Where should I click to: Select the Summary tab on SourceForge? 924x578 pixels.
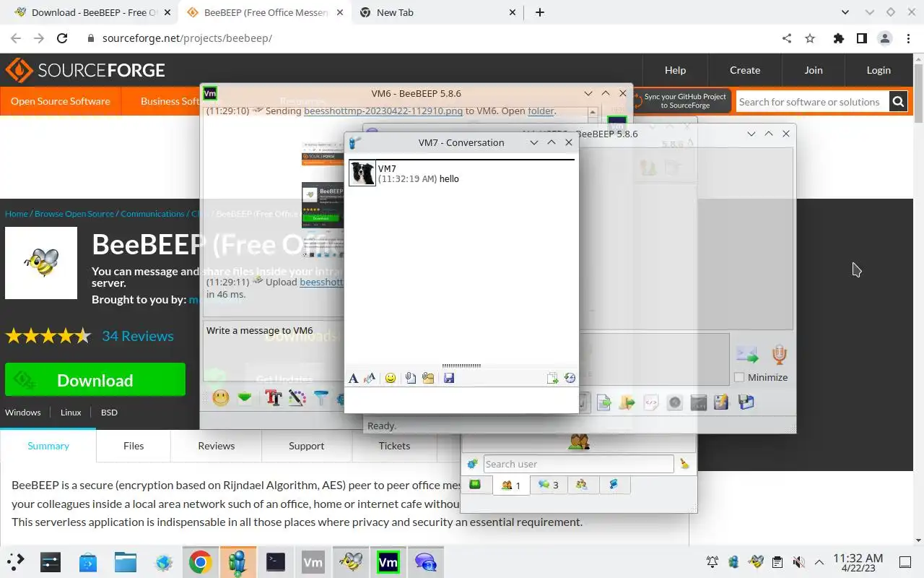point(48,446)
